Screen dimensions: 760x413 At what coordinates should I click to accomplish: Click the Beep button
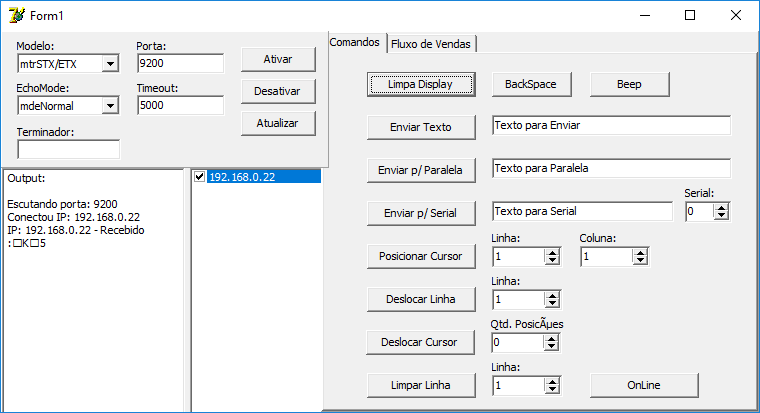[x=630, y=84]
